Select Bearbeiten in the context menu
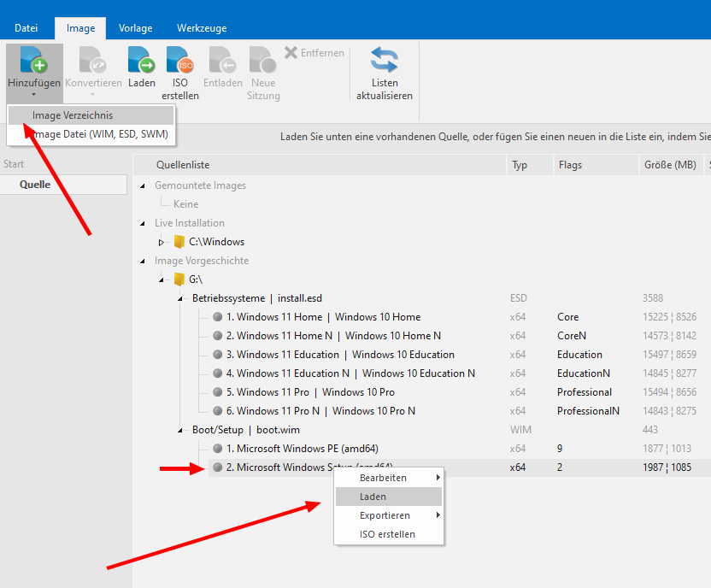 pyautogui.click(x=389, y=478)
